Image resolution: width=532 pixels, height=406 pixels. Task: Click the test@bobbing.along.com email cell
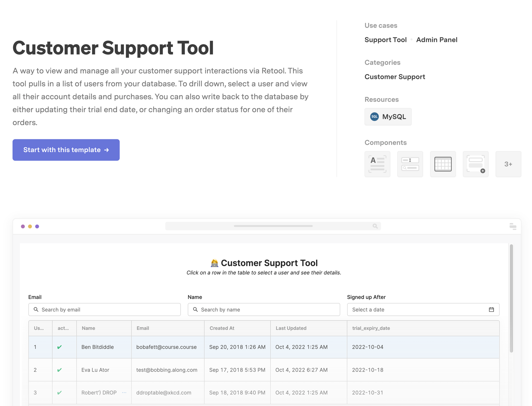[x=168, y=370]
